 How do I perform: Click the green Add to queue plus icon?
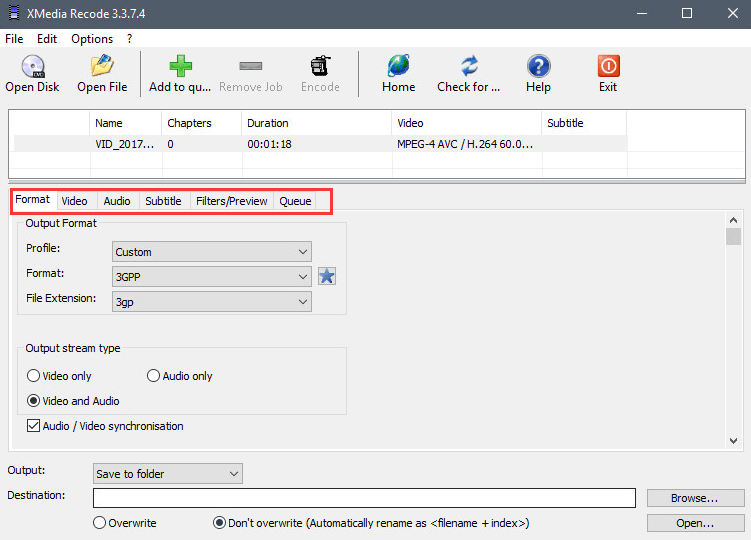click(180, 66)
